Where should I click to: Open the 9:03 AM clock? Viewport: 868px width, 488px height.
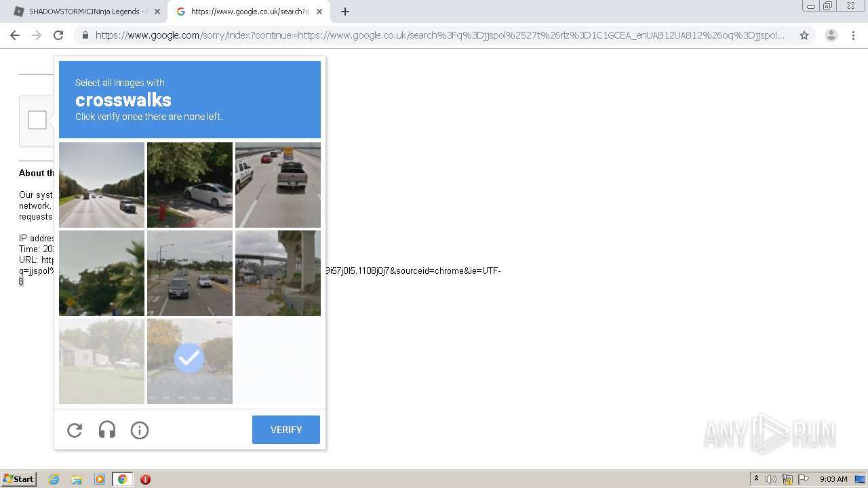(833, 479)
